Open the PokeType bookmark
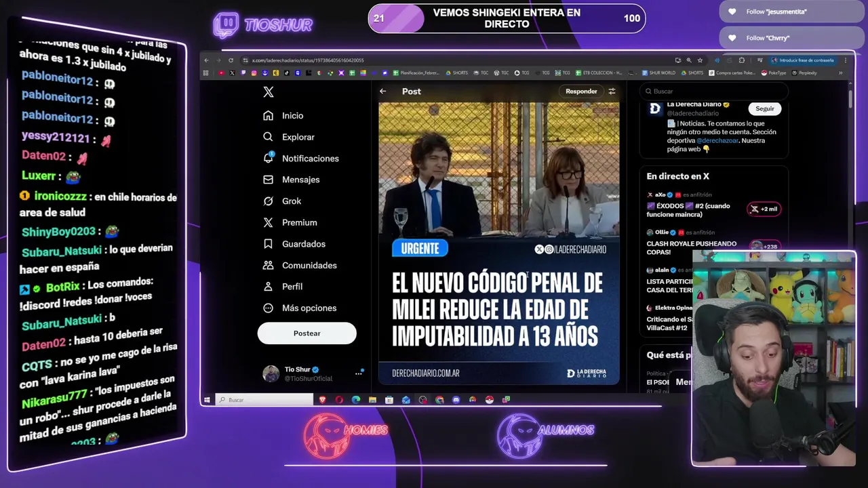 click(774, 73)
